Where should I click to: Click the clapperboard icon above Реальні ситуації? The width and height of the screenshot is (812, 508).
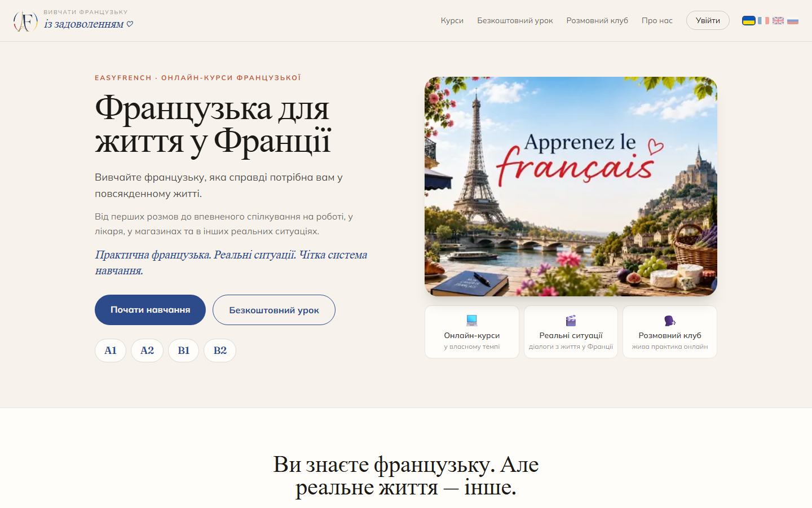click(571, 321)
